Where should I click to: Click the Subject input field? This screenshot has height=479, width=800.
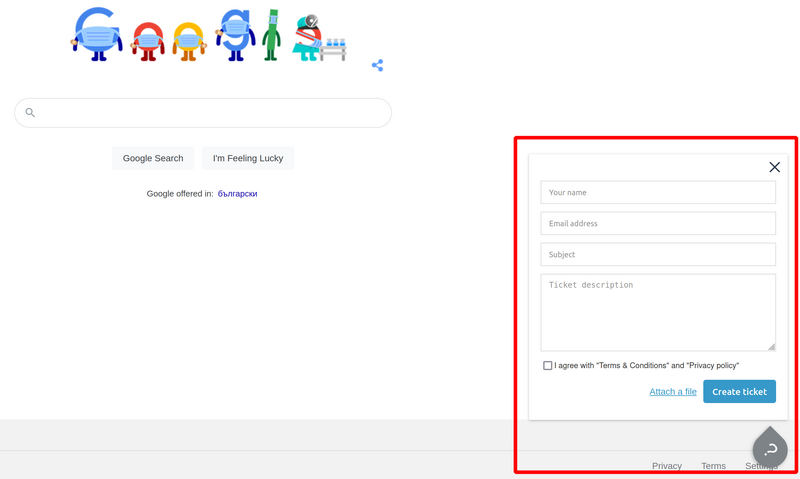(x=657, y=254)
